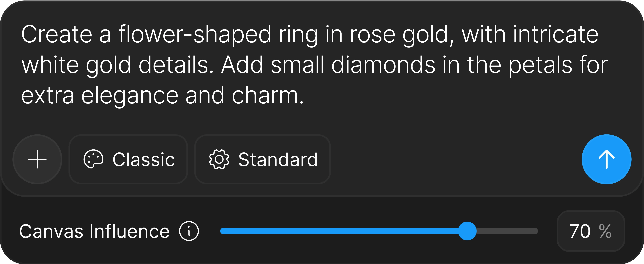Click the "Standard" label text
This screenshot has width=644, height=264.
click(x=278, y=159)
